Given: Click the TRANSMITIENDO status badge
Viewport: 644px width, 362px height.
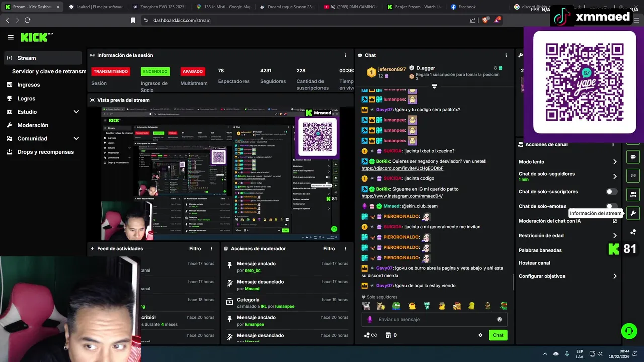Looking at the screenshot, I should tap(111, 71).
